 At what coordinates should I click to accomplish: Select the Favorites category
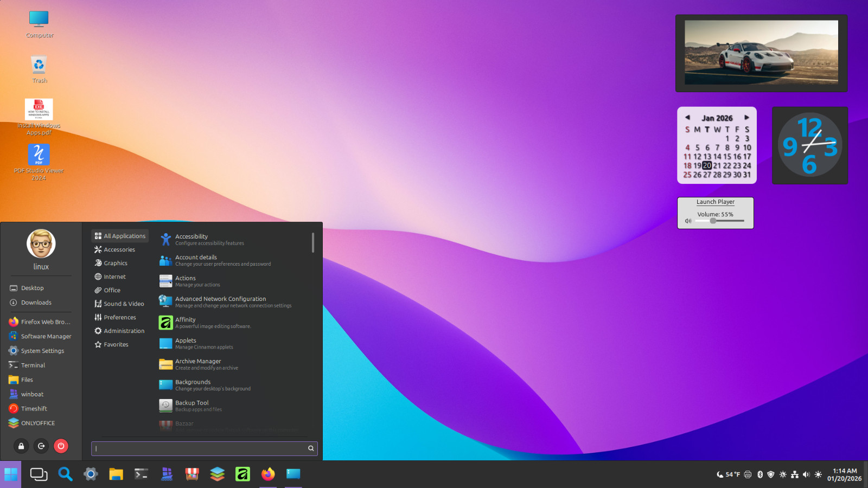tap(120, 344)
